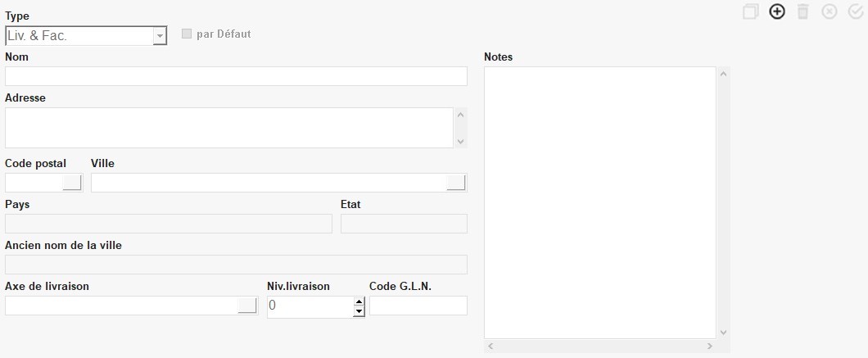
Task: Click inside the Notes text area
Action: 599,202
